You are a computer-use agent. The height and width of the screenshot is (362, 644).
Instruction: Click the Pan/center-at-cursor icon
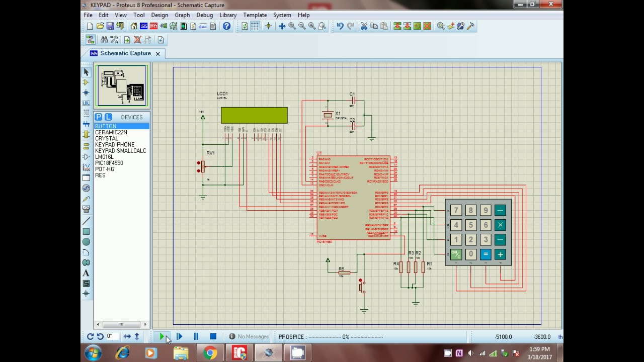tap(282, 26)
